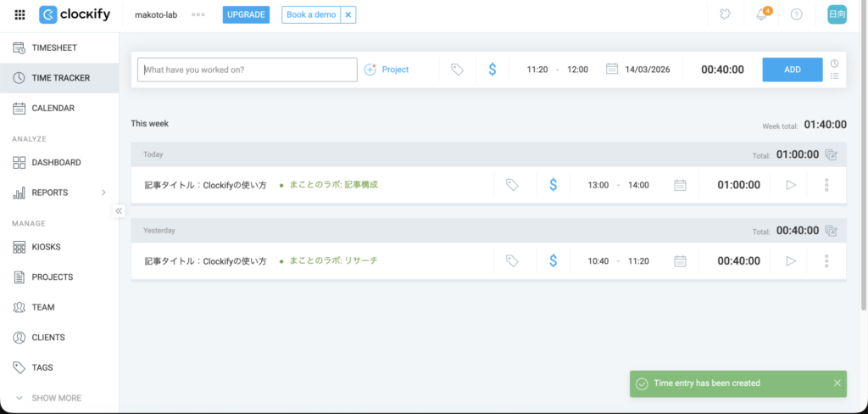
Task: Click the blue ADD button
Action: pos(792,70)
